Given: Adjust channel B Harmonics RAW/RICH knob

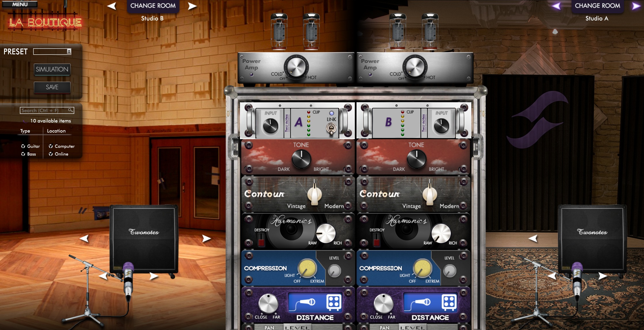Looking at the screenshot, I should click(441, 233).
